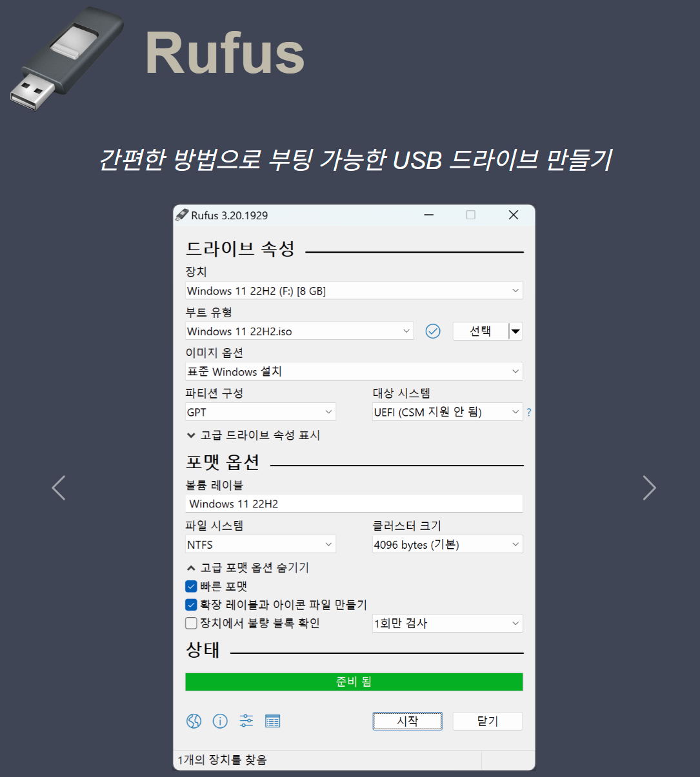Open the 파티션 구성 GPT dropdown

click(x=260, y=412)
